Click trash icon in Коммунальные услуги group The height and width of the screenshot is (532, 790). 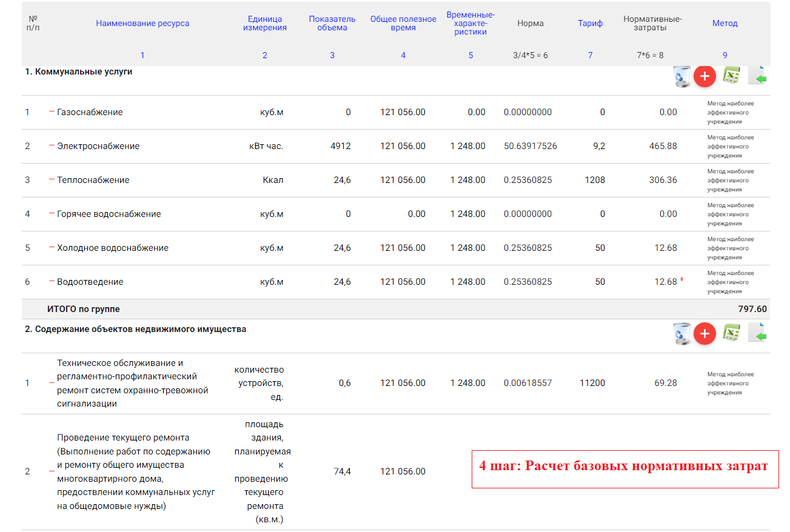click(681, 77)
